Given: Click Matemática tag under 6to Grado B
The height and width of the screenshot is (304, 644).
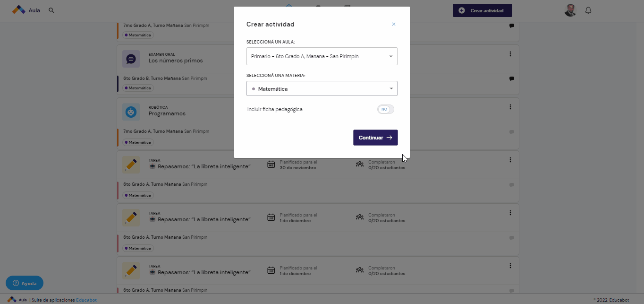Looking at the screenshot, I should pos(138,88).
